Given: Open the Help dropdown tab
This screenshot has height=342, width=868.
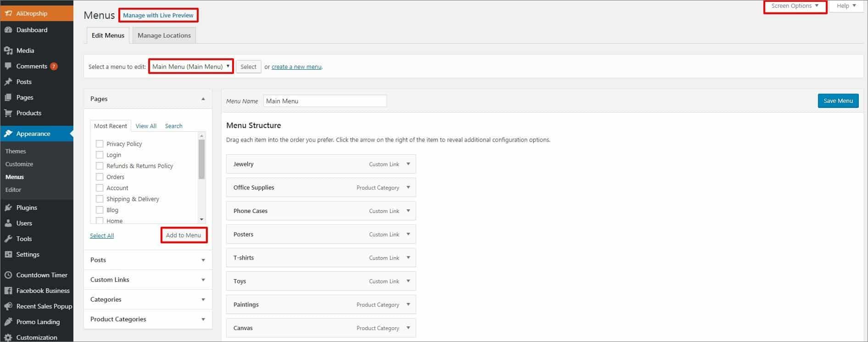Looking at the screenshot, I should (846, 6).
